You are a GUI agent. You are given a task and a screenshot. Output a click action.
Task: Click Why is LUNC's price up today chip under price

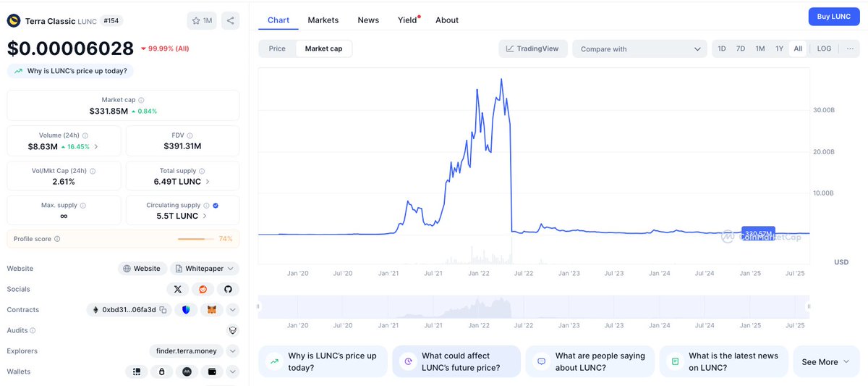click(x=71, y=71)
